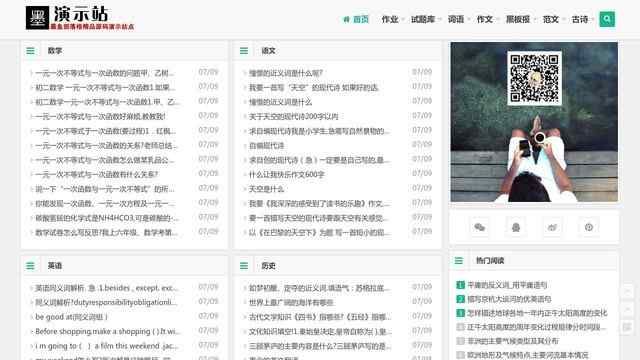The width and height of the screenshot is (640, 360).
Task: Click the floating up-arrow button at right edge
Action: pyautogui.click(x=627, y=292)
